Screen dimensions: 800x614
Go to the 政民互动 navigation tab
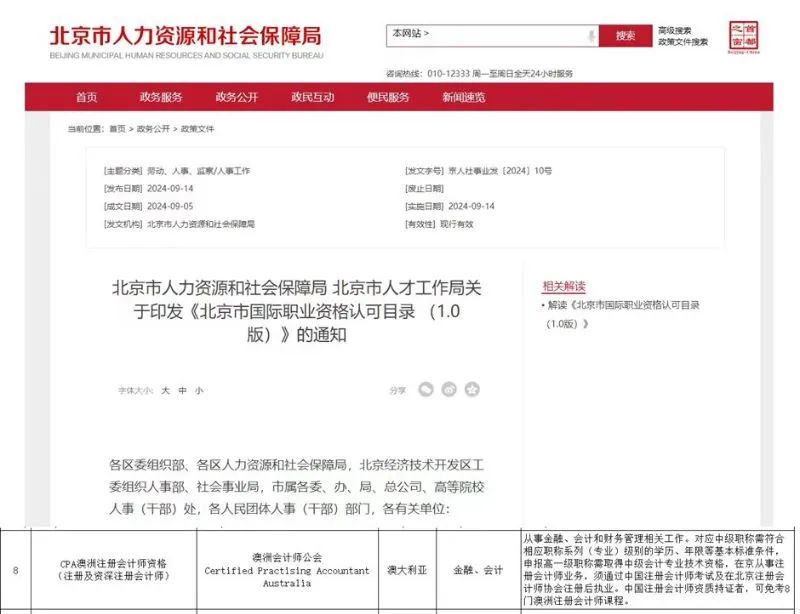coord(313,97)
